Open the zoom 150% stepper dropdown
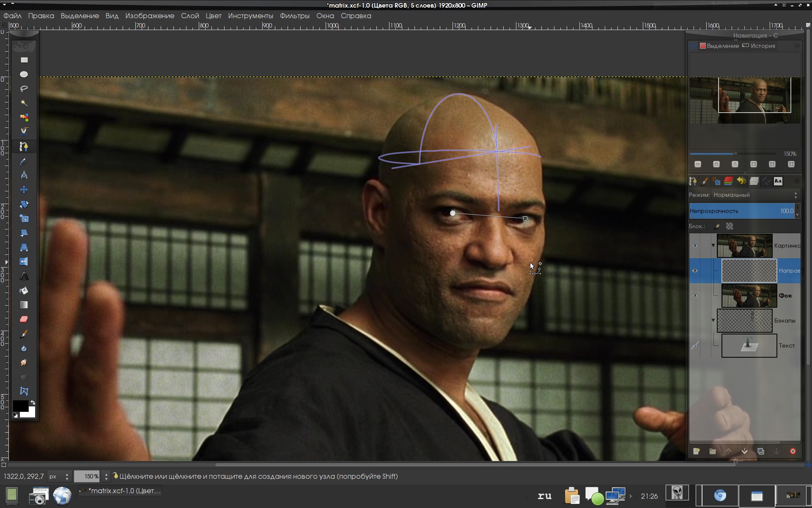This screenshot has width=812, height=508. [106, 476]
